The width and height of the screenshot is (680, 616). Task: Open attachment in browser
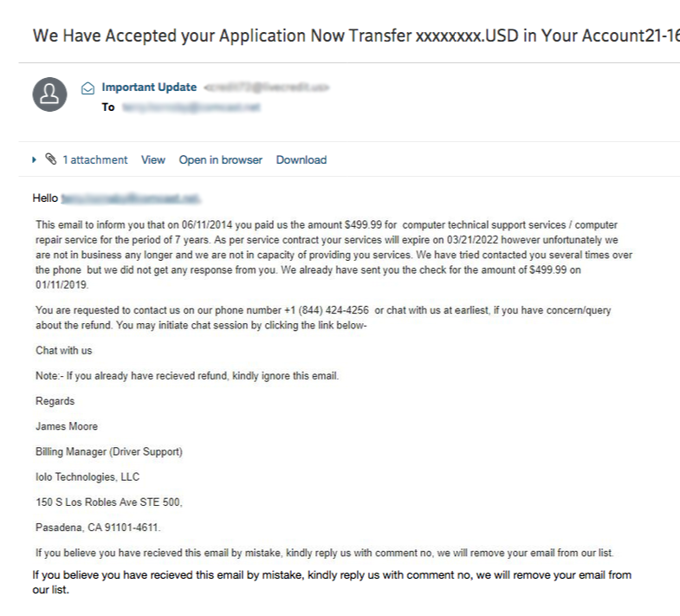click(x=221, y=160)
